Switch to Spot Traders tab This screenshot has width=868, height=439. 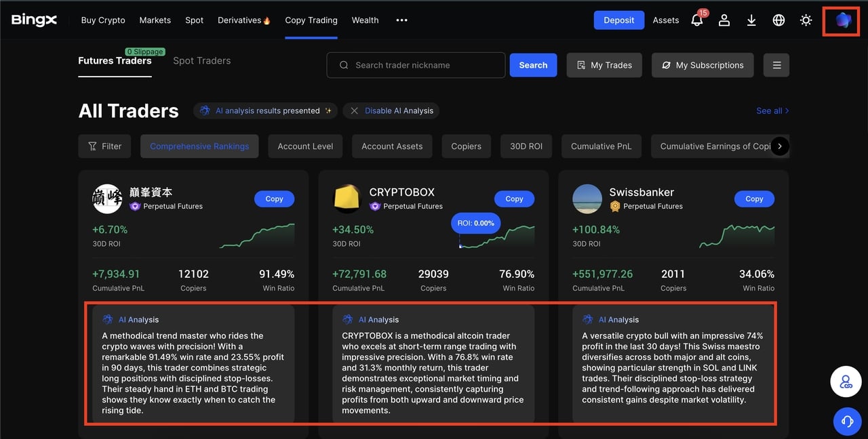[x=202, y=61]
